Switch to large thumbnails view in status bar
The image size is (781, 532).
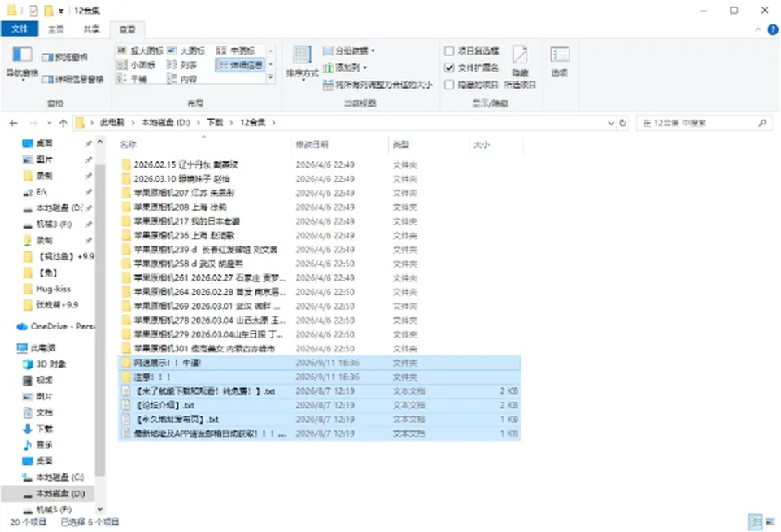[770, 522]
